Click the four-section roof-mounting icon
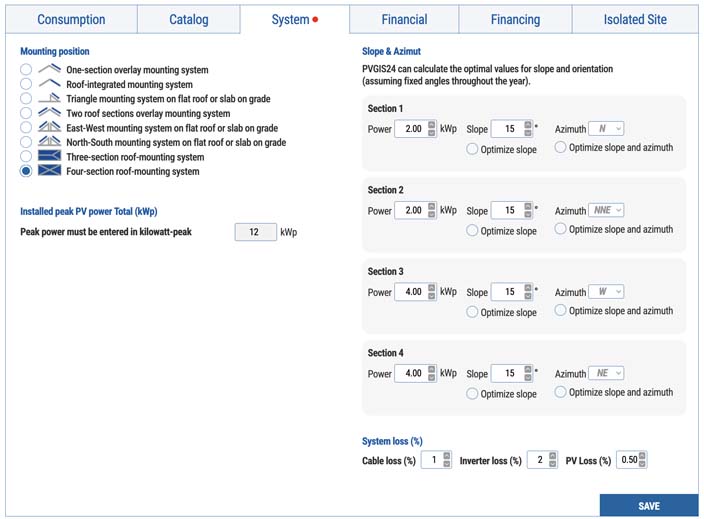 pos(49,172)
